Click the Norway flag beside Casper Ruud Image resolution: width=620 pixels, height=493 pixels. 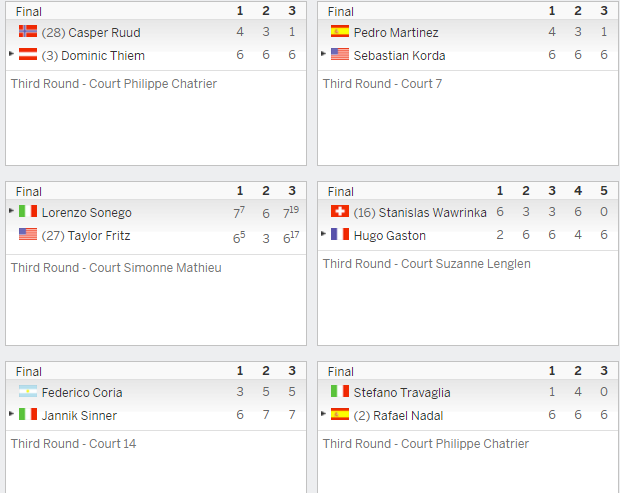28,31
